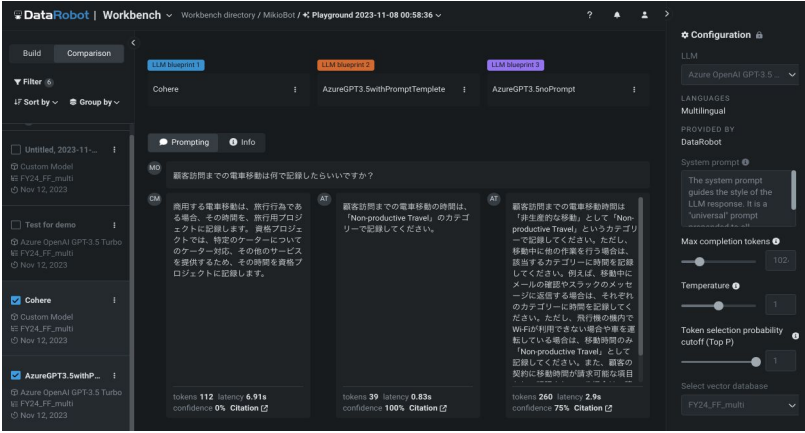Collapse the left sidebar with the chevron
Image resolution: width=805 pixels, height=433 pixels.
[x=133, y=43]
